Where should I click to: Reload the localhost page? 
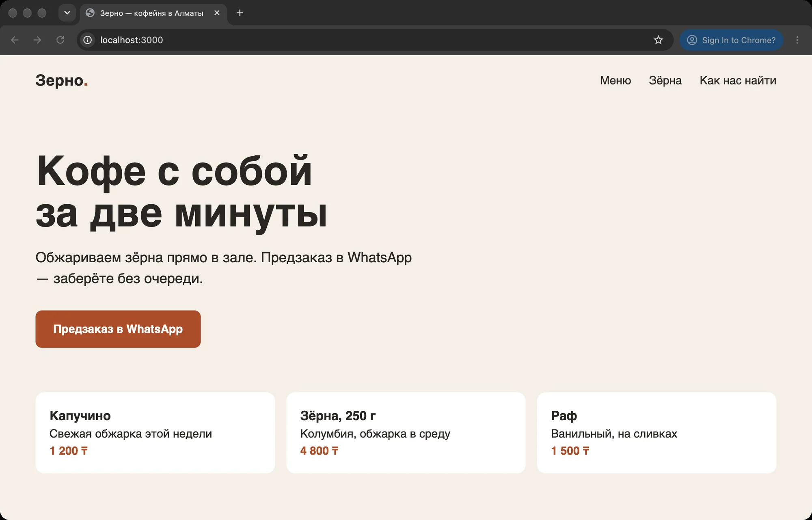60,40
